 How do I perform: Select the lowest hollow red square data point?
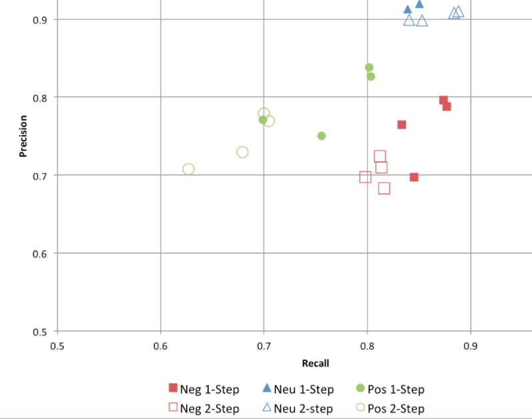pyautogui.click(x=384, y=188)
